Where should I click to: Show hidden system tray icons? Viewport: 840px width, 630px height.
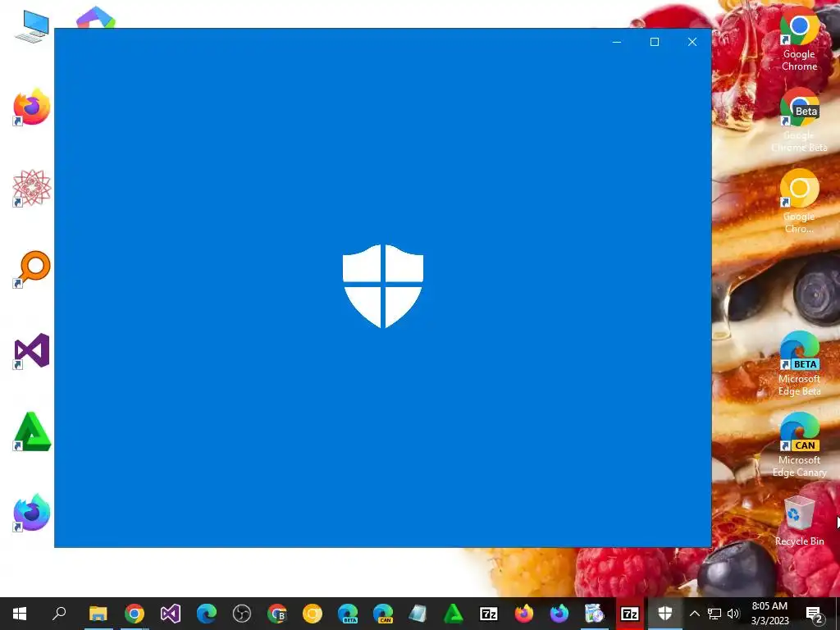(694, 614)
